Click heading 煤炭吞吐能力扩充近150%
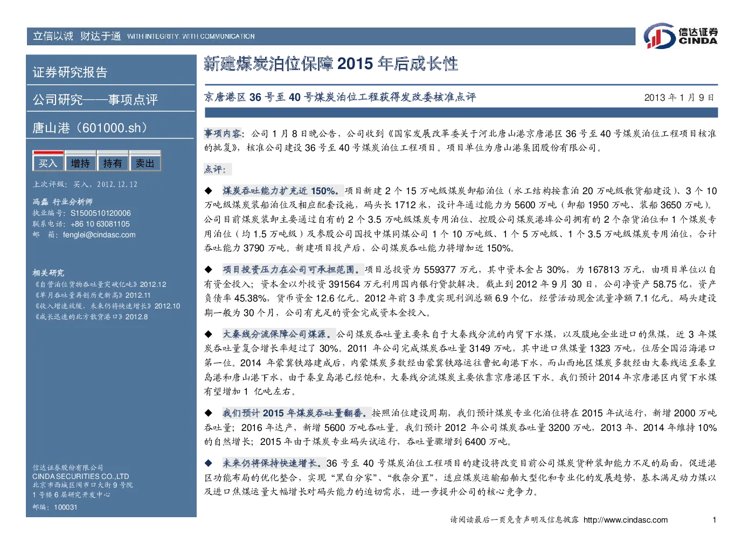This screenshot has height=535, width=756. (282, 191)
